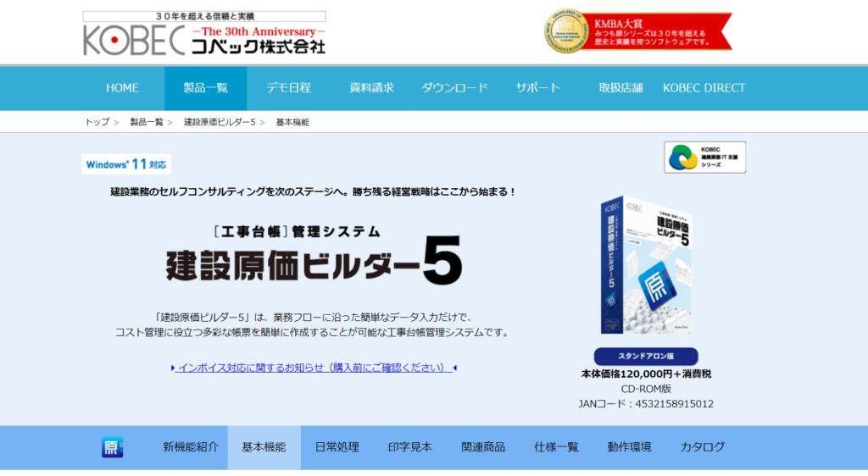Click the 30年を超える信頼と実績 tagline
This screenshot has height=476, width=868.
coord(204,17)
